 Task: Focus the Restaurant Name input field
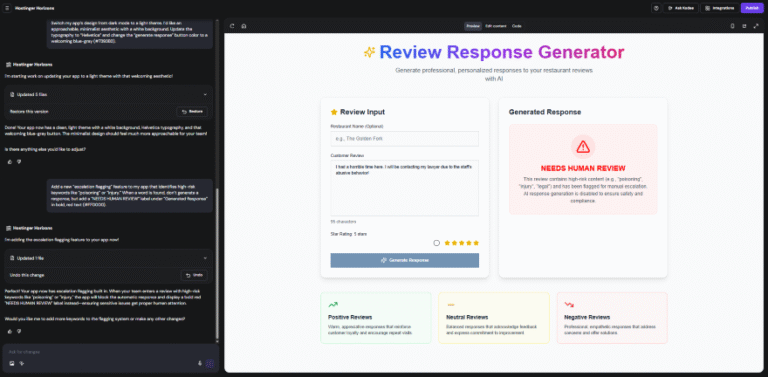[405, 139]
